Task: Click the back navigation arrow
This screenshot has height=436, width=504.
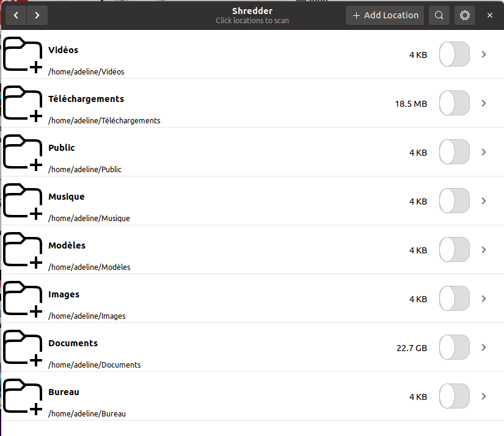Action: [x=16, y=15]
